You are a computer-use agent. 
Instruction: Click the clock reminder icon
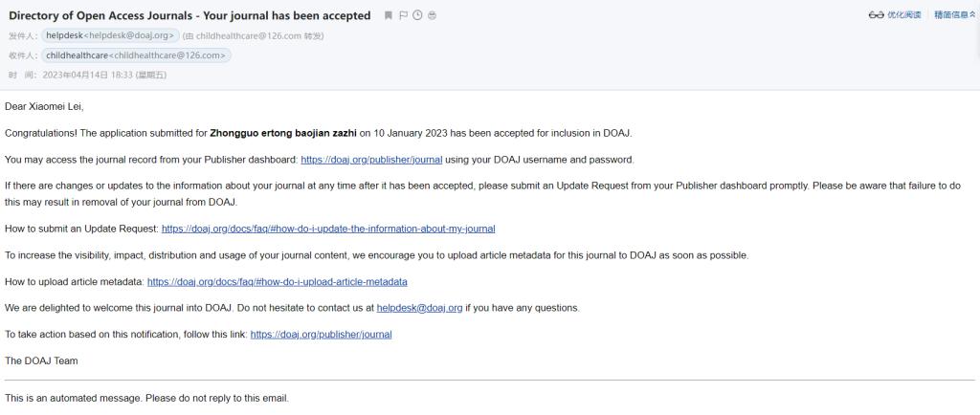(x=417, y=15)
